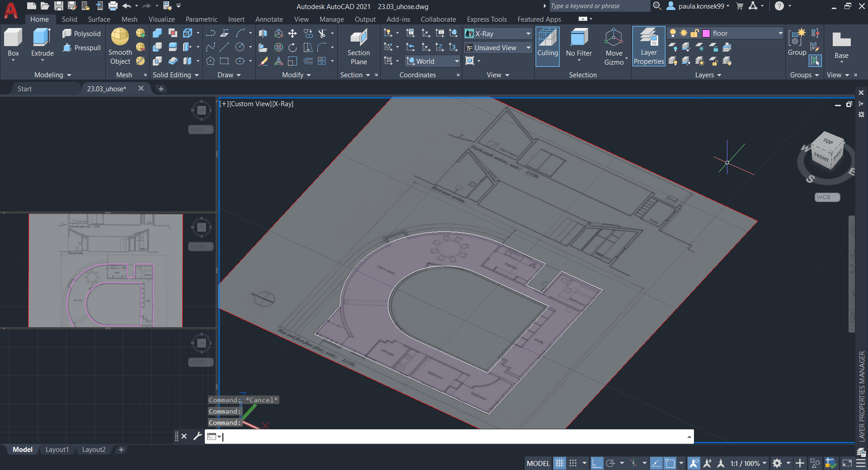
Task: Toggle annotation visibility in status bar
Action: 693,463
